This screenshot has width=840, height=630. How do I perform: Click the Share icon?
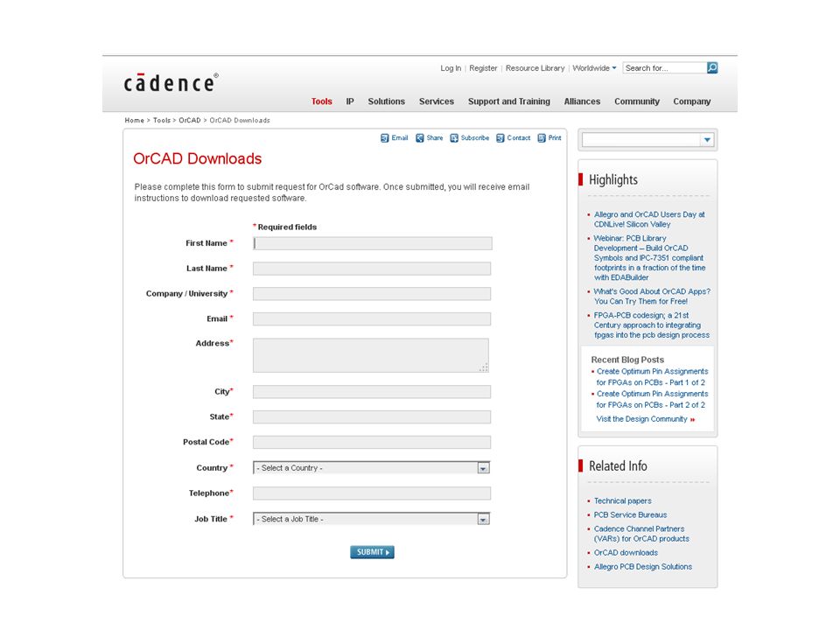pyautogui.click(x=420, y=138)
